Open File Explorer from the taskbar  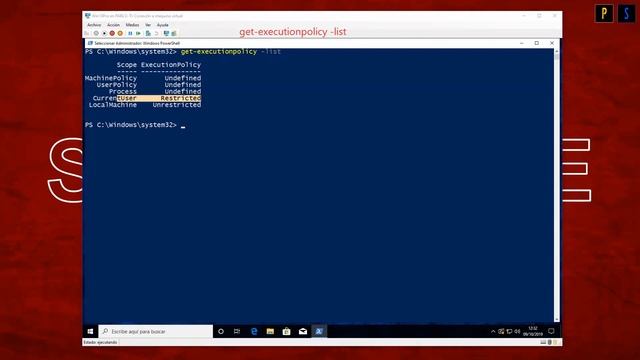tap(270, 331)
